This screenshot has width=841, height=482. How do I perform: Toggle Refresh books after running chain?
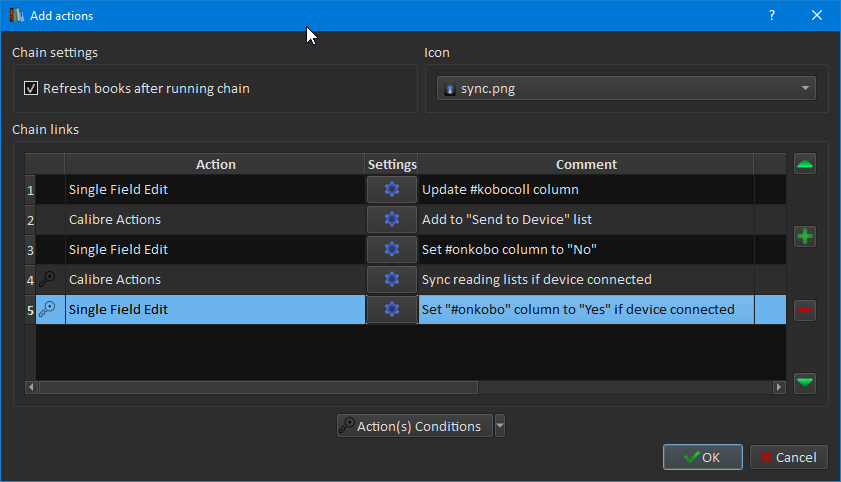(x=31, y=89)
